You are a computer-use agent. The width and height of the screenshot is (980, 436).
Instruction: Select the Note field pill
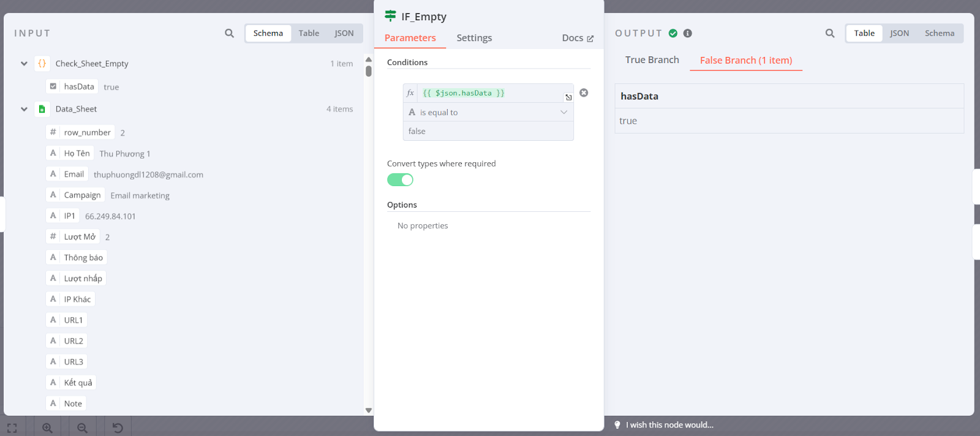66,403
